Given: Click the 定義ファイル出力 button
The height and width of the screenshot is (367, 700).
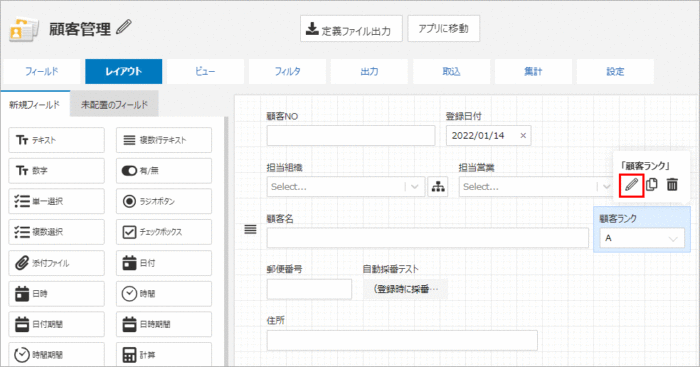Looking at the screenshot, I should tap(351, 29).
